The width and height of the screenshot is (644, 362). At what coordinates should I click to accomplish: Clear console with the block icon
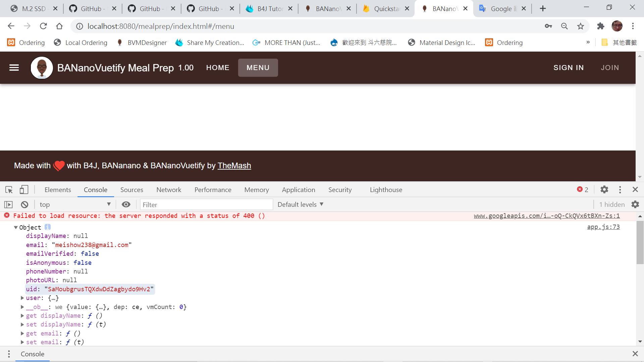(x=24, y=204)
